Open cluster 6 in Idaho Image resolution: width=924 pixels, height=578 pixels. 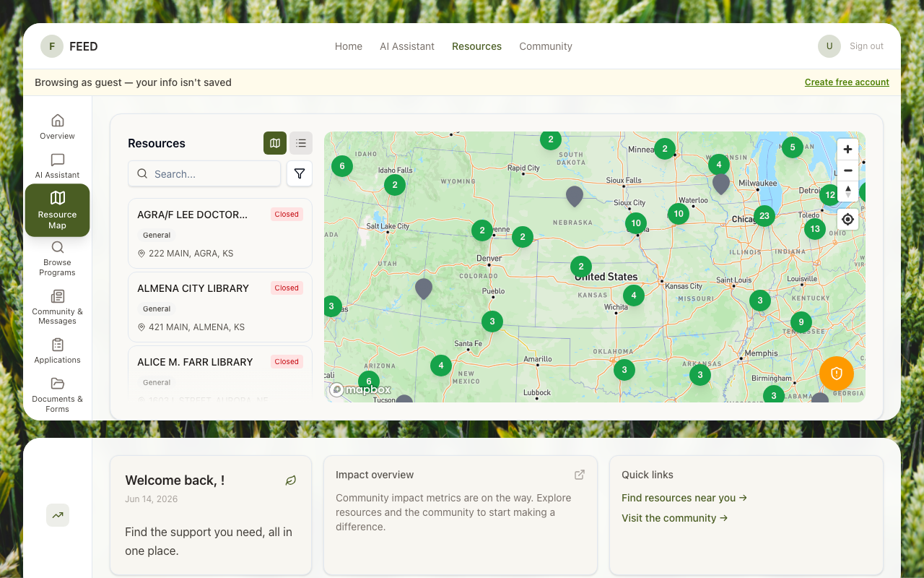tap(342, 166)
